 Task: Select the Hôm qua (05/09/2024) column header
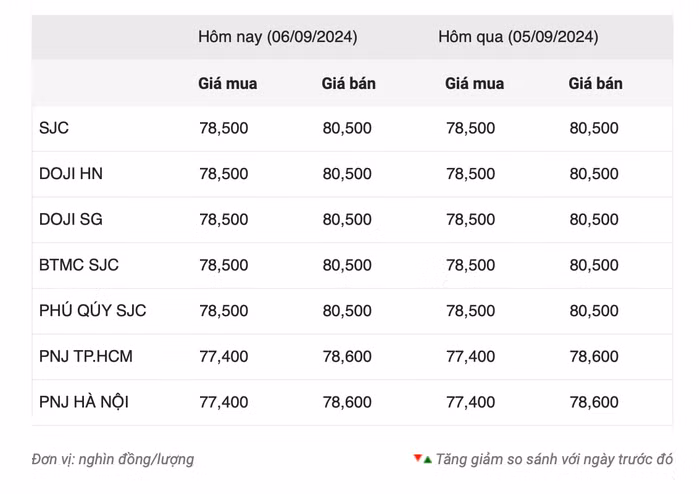pos(518,37)
